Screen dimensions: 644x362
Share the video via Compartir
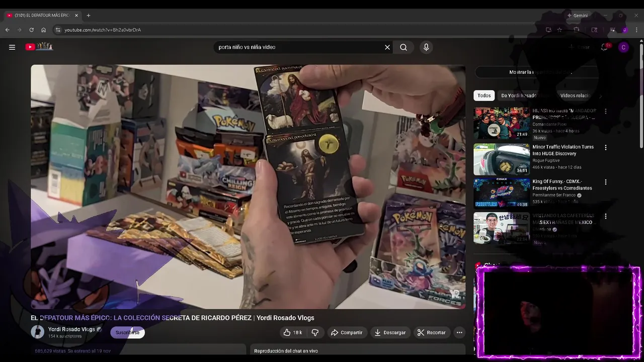tap(346, 332)
